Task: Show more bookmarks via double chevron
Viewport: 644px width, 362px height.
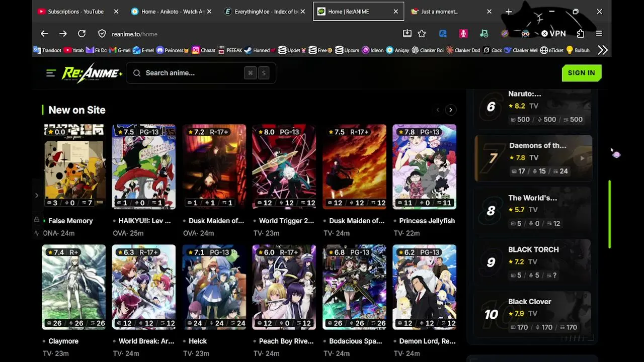Action: coord(603,50)
